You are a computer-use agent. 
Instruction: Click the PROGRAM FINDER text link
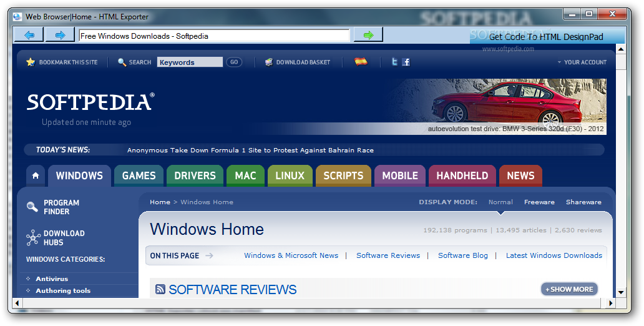(x=62, y=207)
